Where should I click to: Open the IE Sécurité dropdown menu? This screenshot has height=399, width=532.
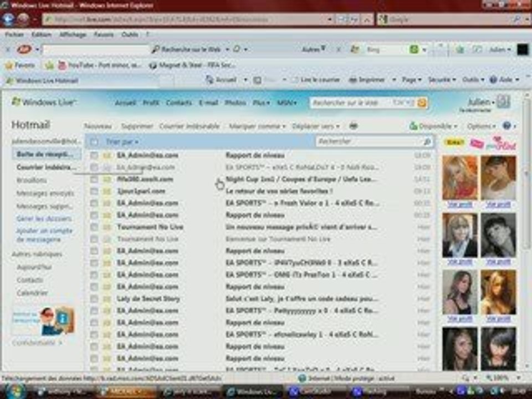[x=442, y=80]
